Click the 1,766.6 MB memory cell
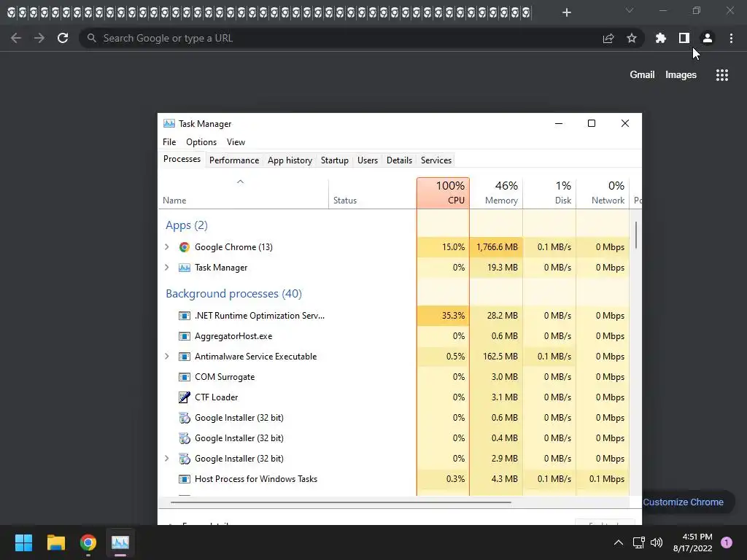Image resolution: width=747 pixels, height=560 pixels. (496, 247)
